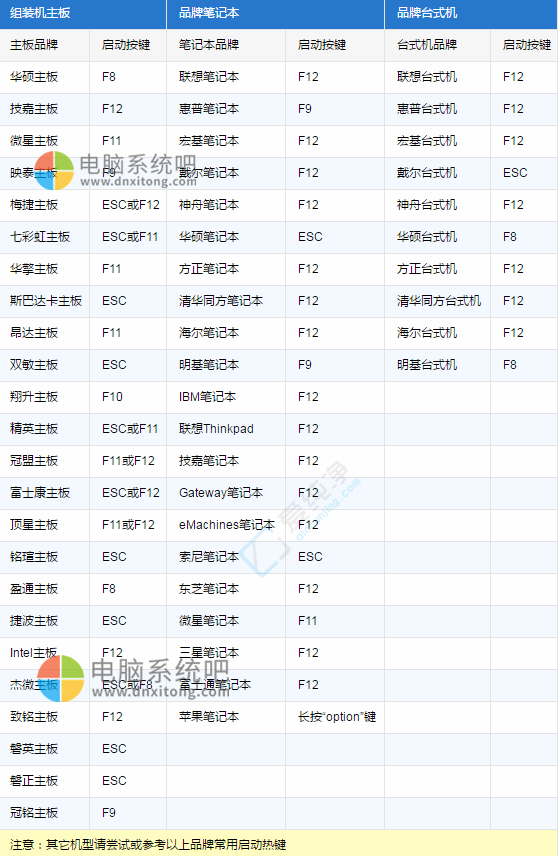Click the yellow 注意 note bar
Screen dimensions: 558x856
coord(279,843)
